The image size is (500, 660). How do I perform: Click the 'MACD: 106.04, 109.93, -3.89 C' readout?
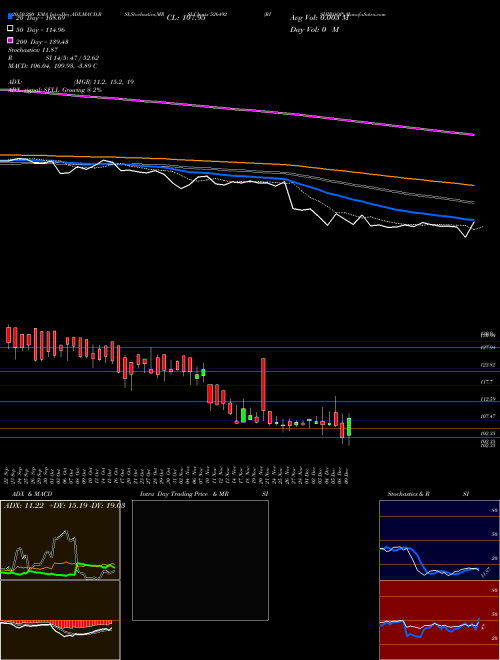tap(53, 66)
